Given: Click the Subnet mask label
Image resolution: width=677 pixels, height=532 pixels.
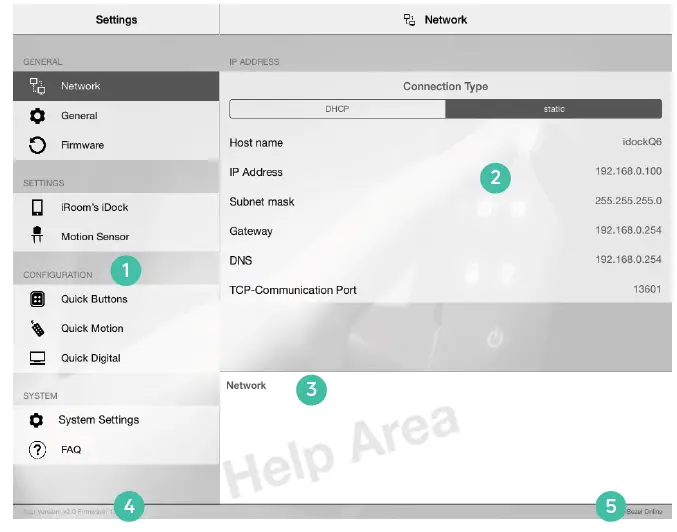Looking at the screenshot, I should [x=262, y=202].
